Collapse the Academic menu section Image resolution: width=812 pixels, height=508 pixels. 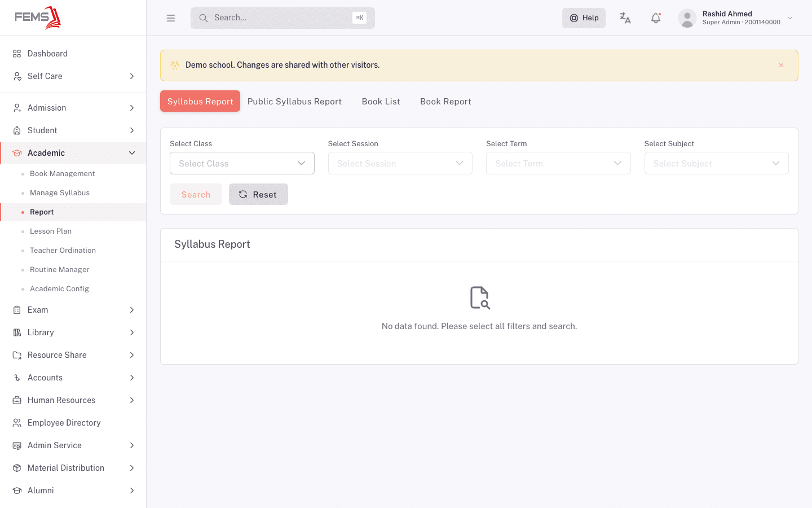pos(132,153)
